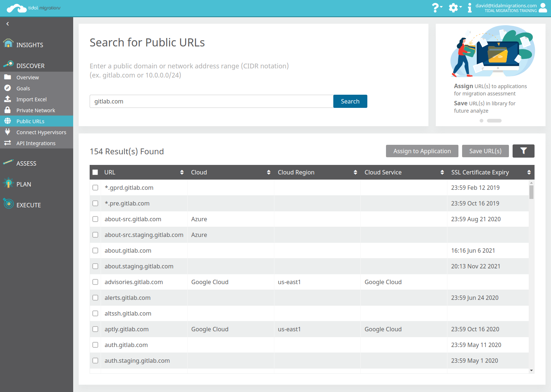Image resolution: width=551 pixels, height=392 pixels.
Task: Click the second carousel pill indicator
Action: coord(494,121)
